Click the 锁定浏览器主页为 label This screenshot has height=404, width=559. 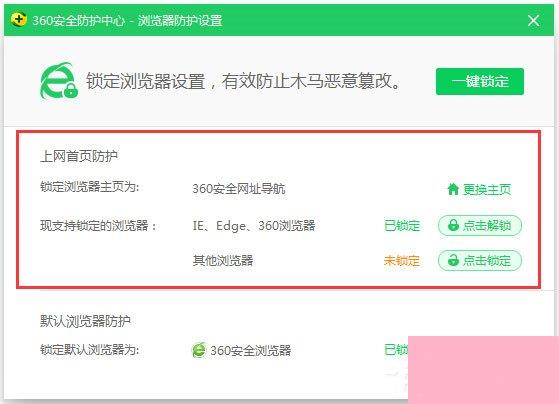(x=89, y=187)
